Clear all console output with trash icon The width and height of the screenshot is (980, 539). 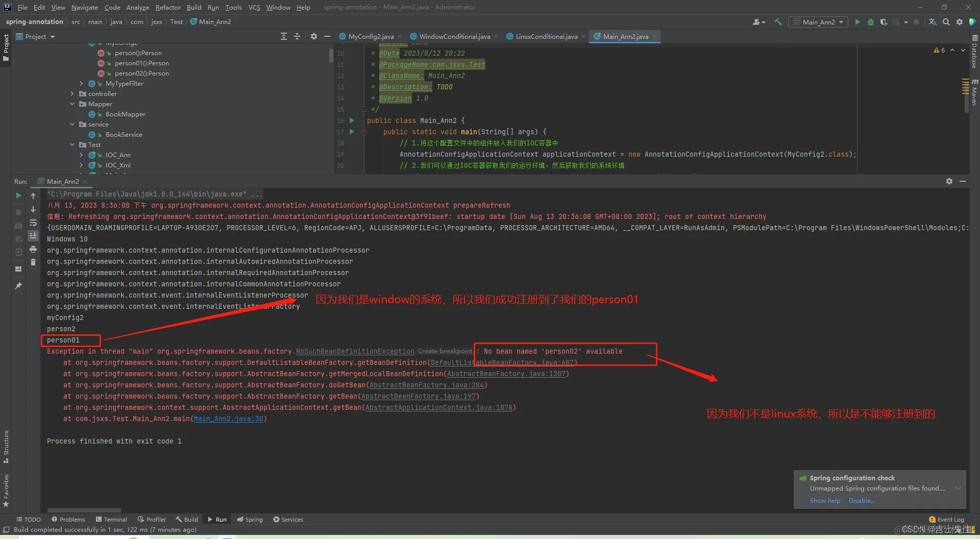point(33,262)
